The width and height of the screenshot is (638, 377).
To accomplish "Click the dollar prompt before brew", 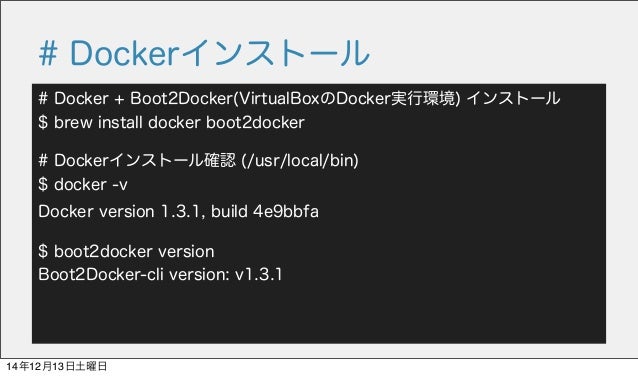I will (x=43, y=122).
